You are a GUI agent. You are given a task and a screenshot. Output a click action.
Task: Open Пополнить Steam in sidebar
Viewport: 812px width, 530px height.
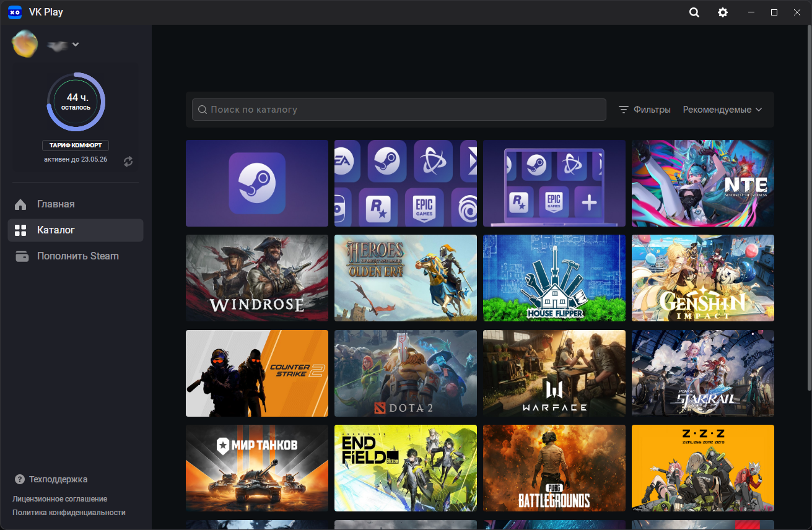tap(76, 256)
